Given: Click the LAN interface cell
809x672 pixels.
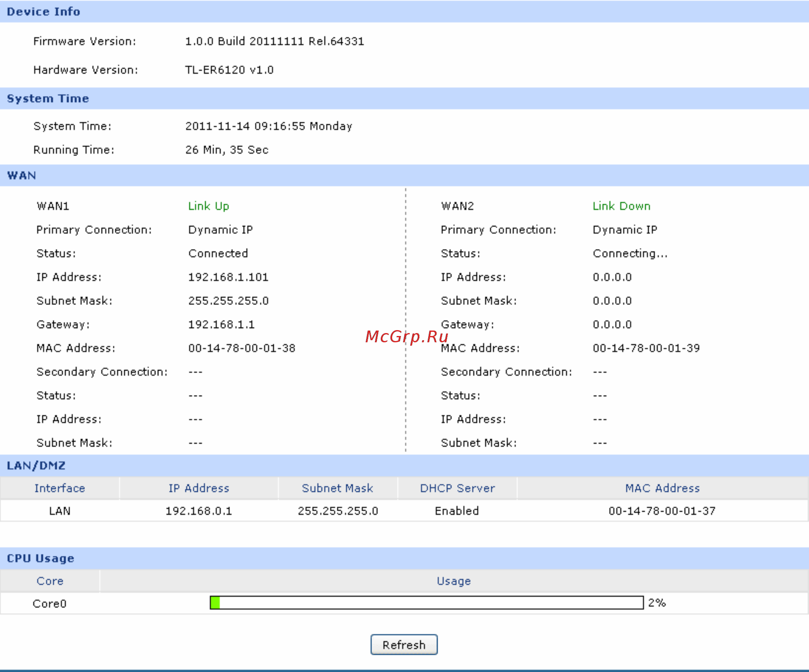Looking at the screenshot, I should point(60,511).
